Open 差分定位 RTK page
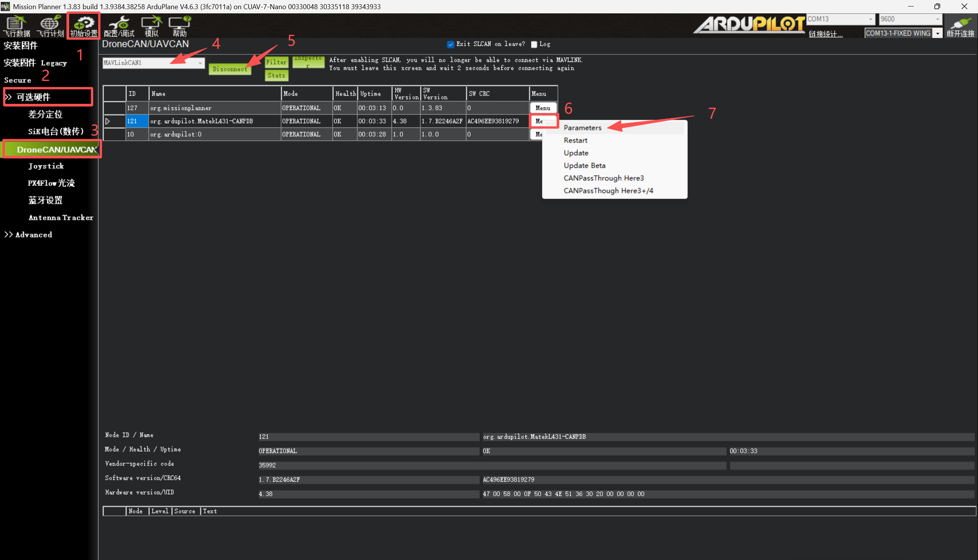 pos(45,114)
